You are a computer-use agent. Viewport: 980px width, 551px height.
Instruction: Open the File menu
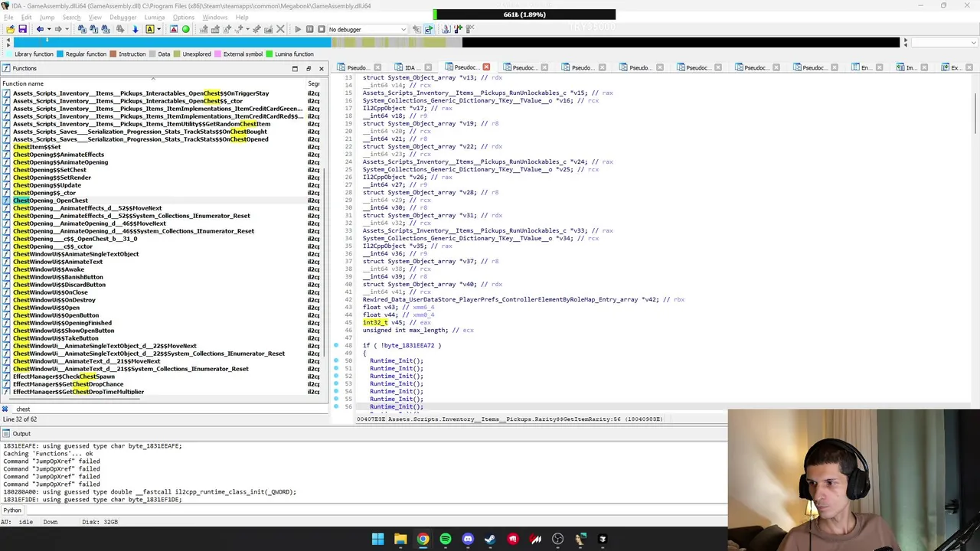click(8, 17)
